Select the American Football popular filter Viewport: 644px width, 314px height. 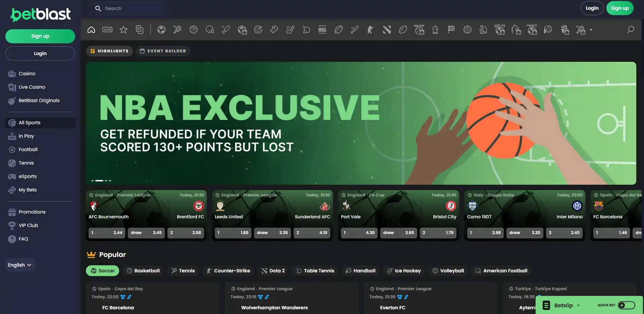tap(501, 271)
